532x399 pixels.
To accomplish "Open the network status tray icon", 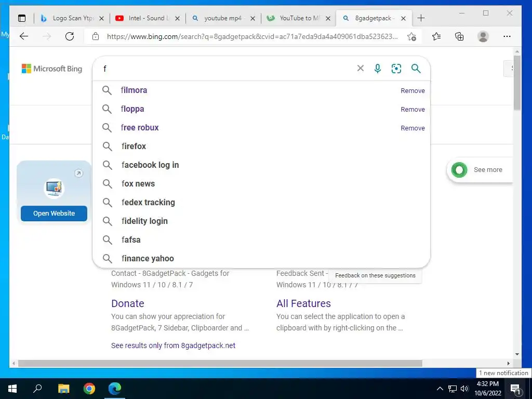I will click(x=453, y=389).
